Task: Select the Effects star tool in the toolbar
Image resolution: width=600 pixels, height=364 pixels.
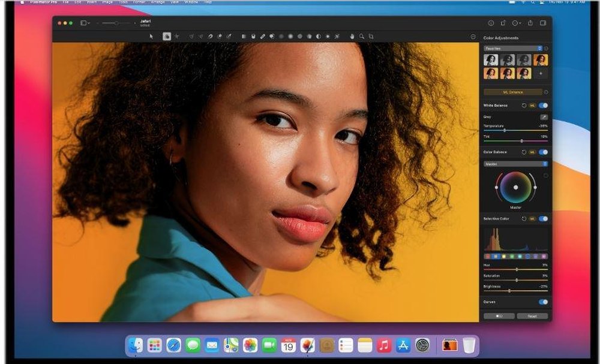Action: [x=176, y=37]
